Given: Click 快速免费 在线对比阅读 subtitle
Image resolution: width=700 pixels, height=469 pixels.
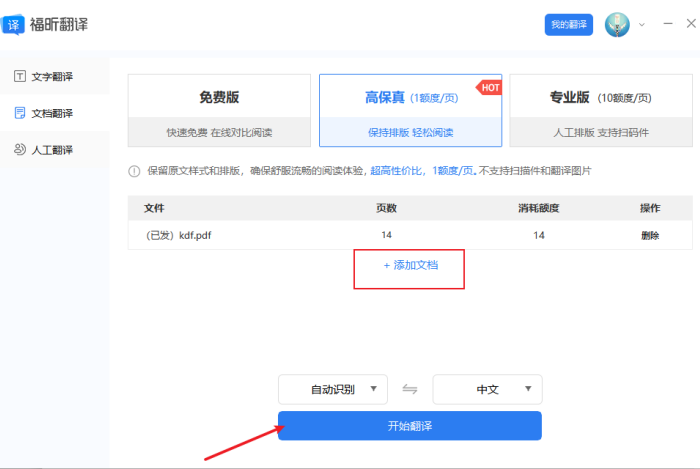Looking at the screenshot, I should pyautogui.click(x=219, y=133).
